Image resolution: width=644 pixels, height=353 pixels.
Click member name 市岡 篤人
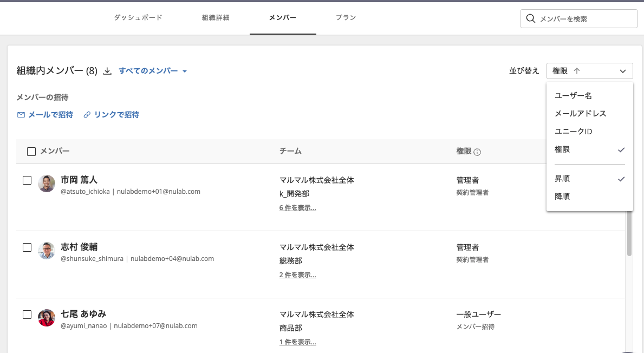pyautogui.click(x=79, y=180)
